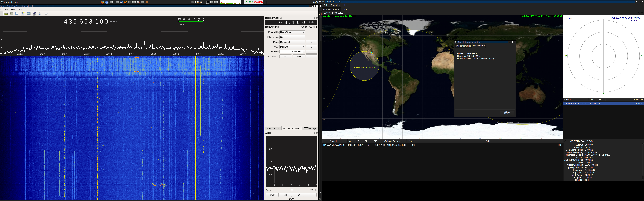Viewport: 644px width, 201px height.
Task: Open remote control computers icon
Action: coord(35,14)
